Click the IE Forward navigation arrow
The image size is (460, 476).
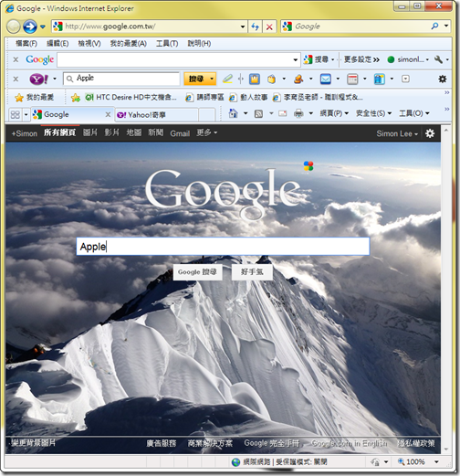tap(29, 26)
